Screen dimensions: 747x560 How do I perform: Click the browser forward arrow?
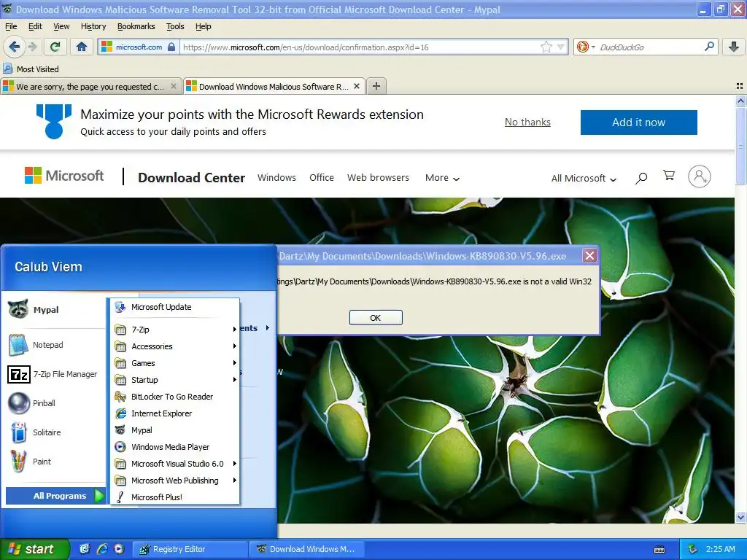tap(32, 47)
